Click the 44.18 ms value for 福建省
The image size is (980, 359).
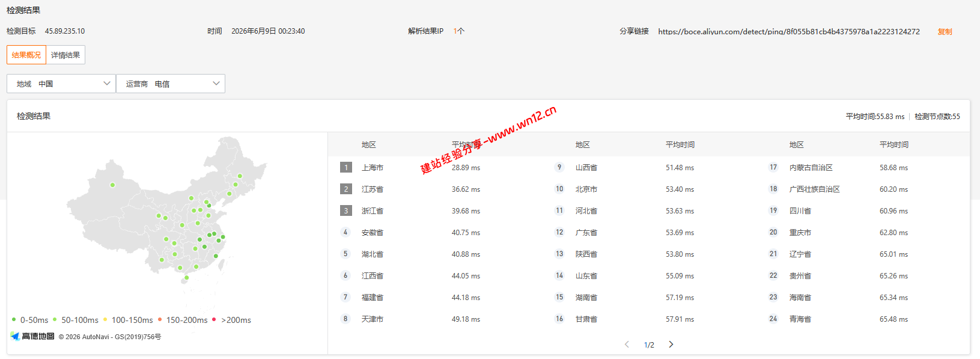tap(466, 298)
